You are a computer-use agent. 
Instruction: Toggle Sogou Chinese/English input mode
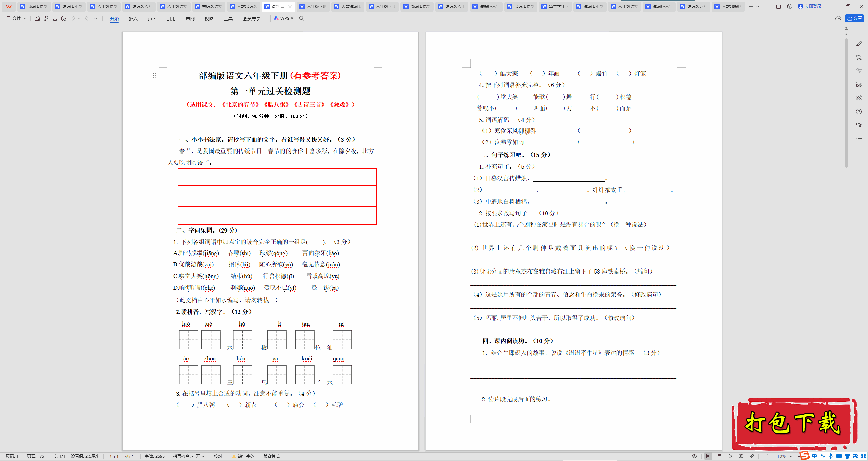tap(815, 456)
